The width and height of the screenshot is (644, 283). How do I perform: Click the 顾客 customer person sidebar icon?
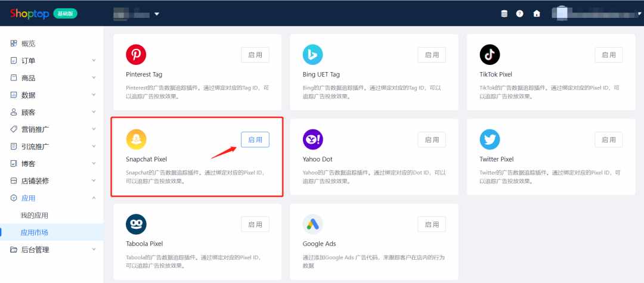[x=14, y=112]
